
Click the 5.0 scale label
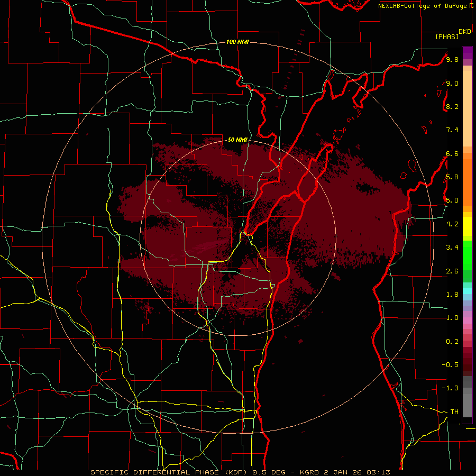(452, 200)
